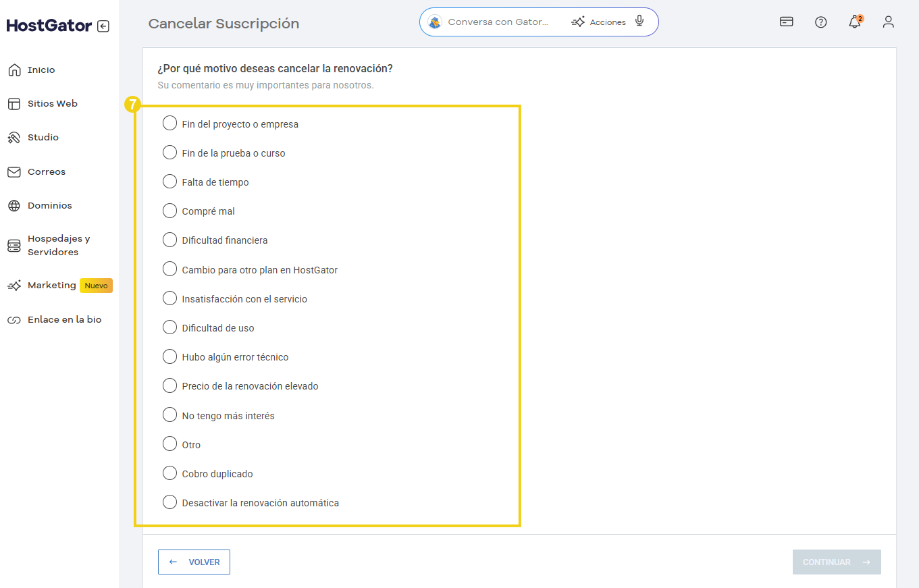
Task: Choose "Insatisfacción con el servicio" reason
Action: click(x=170, y=298)
